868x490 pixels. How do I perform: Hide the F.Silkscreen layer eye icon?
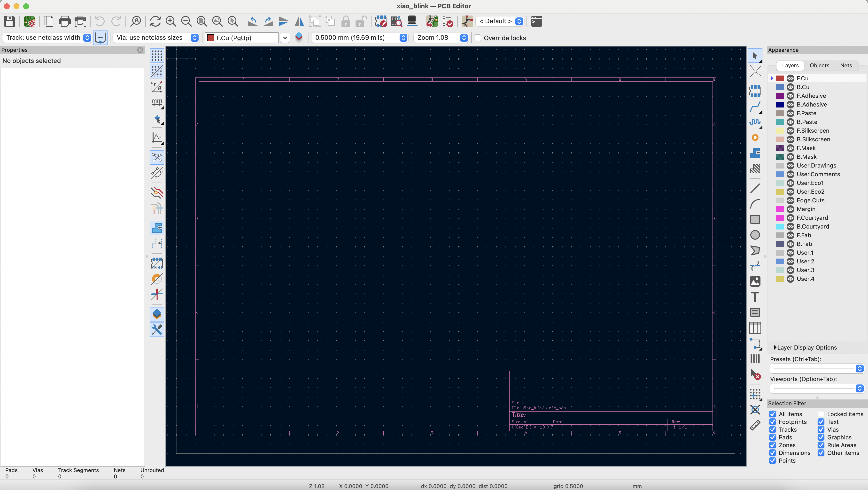(x=790, y=131)
